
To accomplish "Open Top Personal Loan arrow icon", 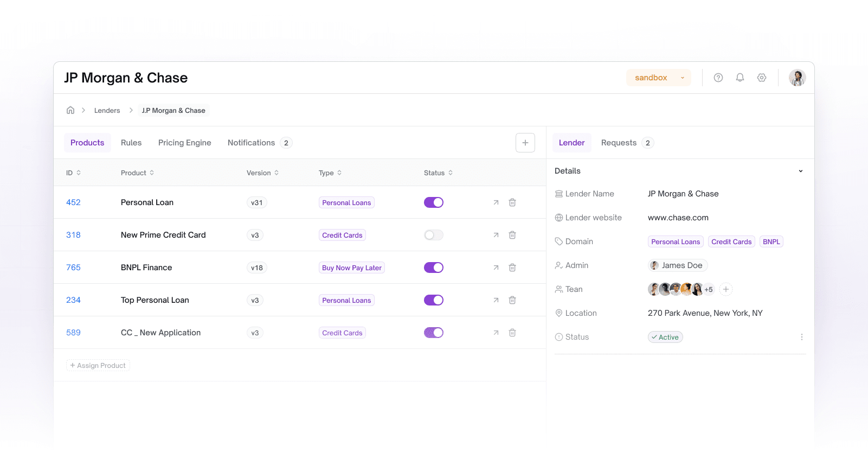I will 496,300.
